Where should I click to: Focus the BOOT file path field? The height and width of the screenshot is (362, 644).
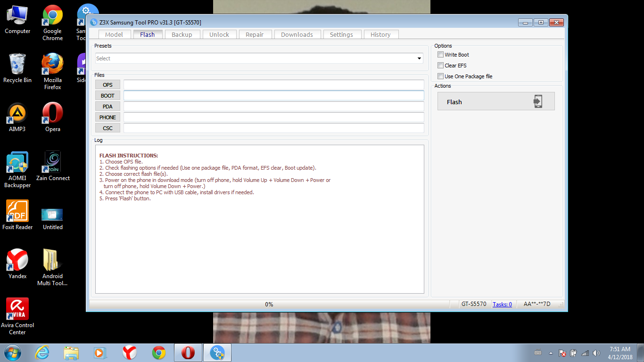pyautogui.click(x=274, y=96)
